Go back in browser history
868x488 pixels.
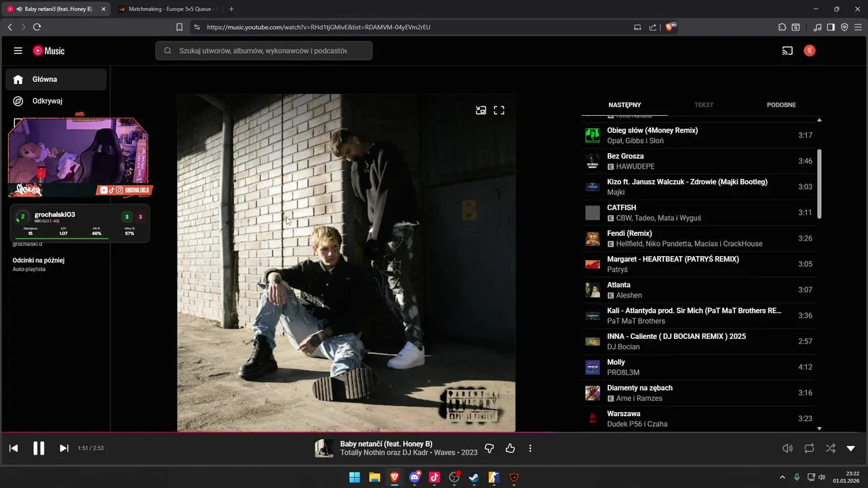tap(9, 27)
